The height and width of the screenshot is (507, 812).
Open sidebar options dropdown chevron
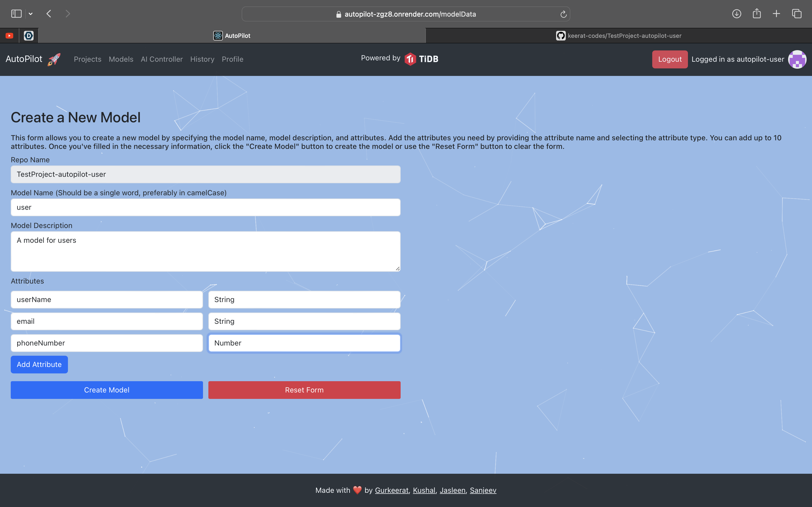coord(31,14)
